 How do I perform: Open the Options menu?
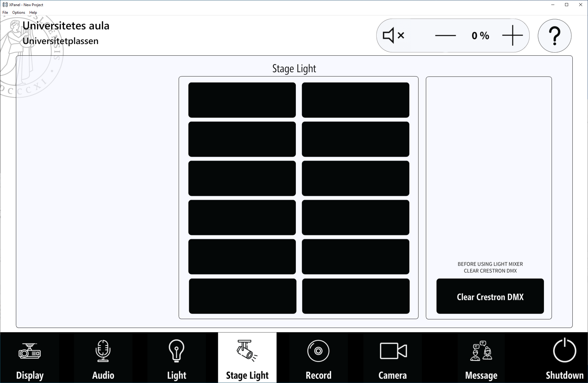19,13
